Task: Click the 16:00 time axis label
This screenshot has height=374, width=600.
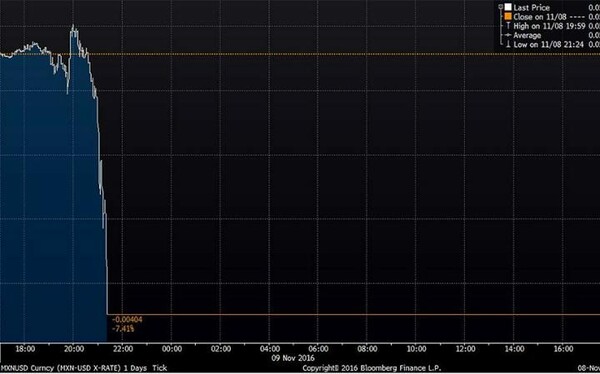Action: tap(564, 349)
